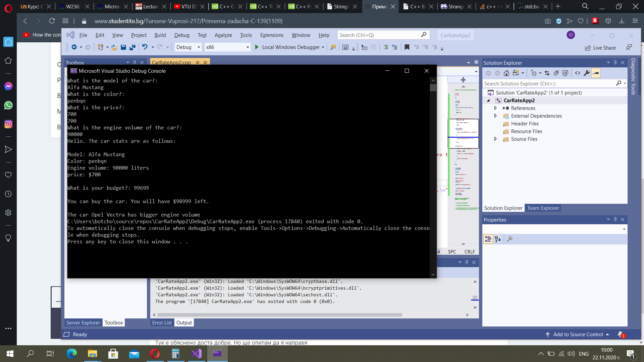Open Microsoft Edge from the taskbar
The height and width of the screenshot is (362, 644).
(x=71, y=354)
